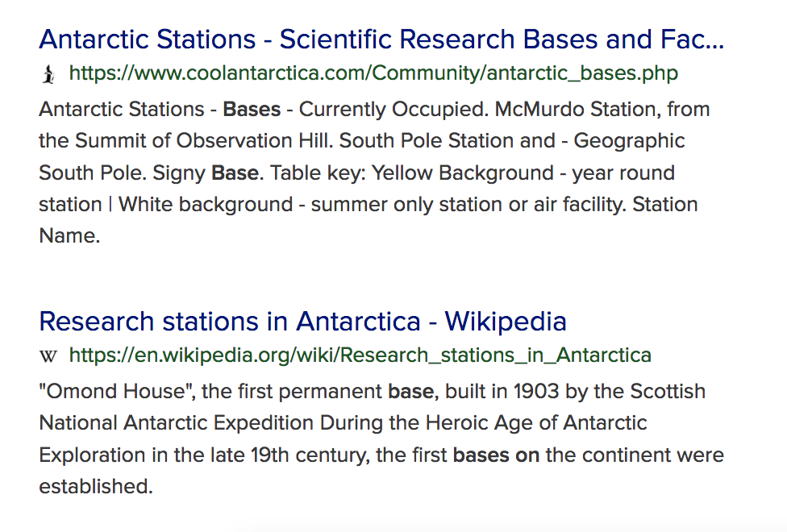Click the word Wikipedia in the second title
This screenshot has height=532, width=787.
click(x=506, y=321)
